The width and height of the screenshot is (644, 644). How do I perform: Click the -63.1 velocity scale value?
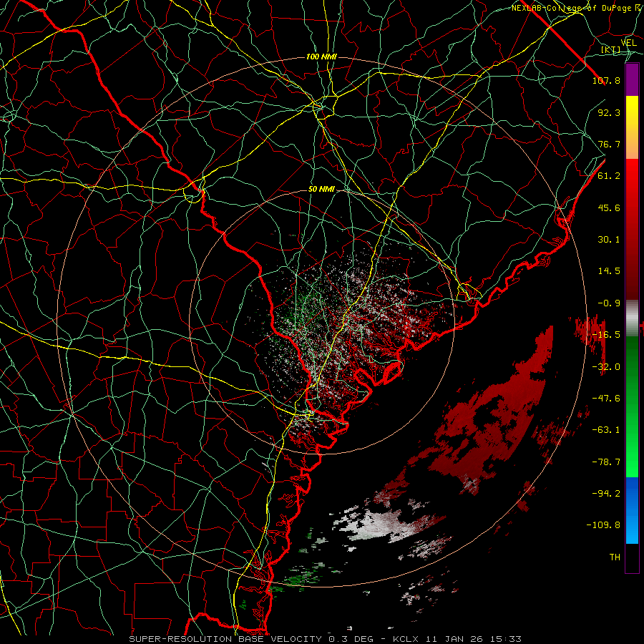[606, 430]
